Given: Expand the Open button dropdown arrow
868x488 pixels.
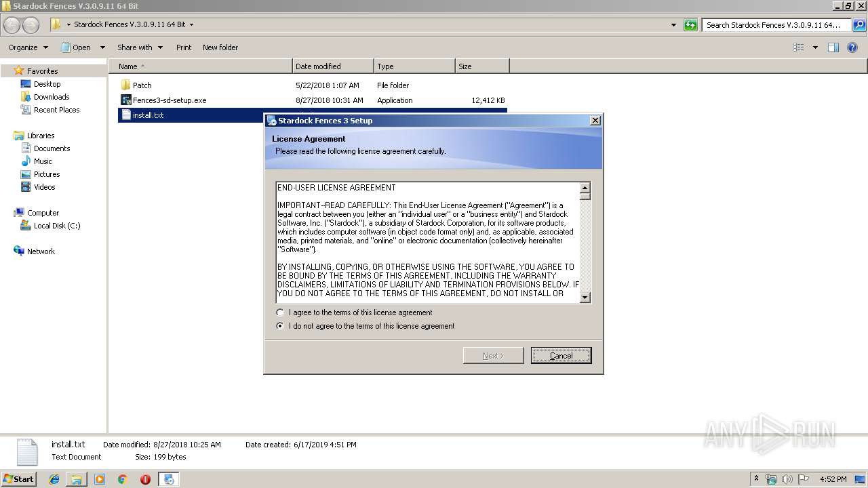Looking at the screenshot, I should 102,47.
